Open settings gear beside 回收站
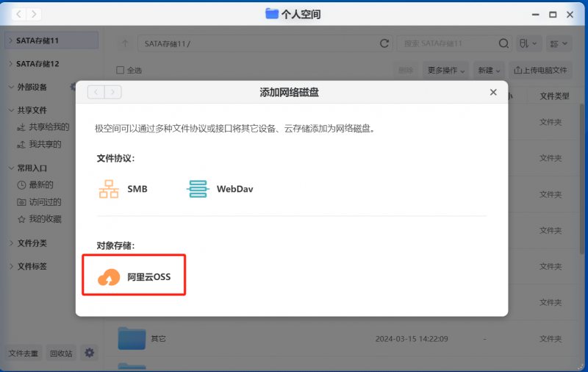The image size is (588, 372). pos(89,353)
